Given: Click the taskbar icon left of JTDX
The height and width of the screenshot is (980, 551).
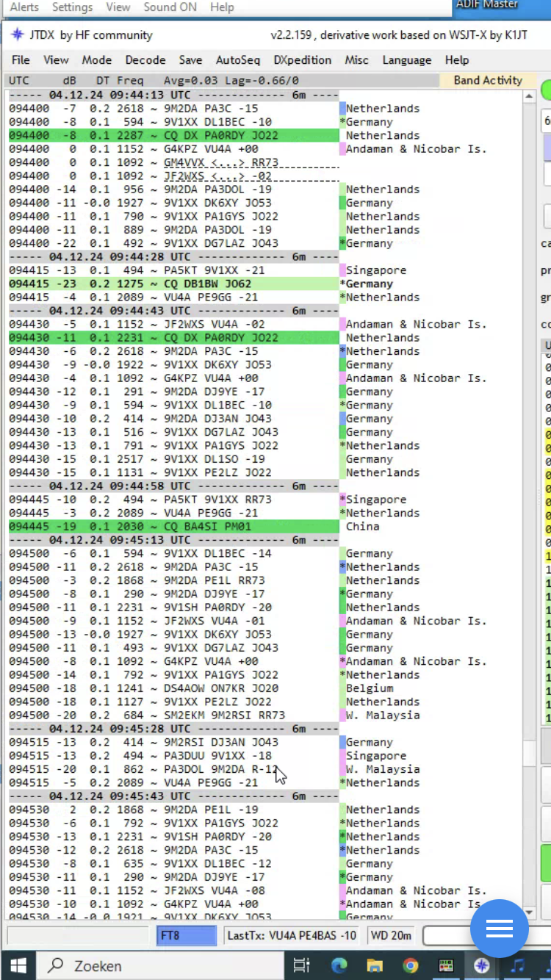Looking at the screenshot, I should pos(447,965).
